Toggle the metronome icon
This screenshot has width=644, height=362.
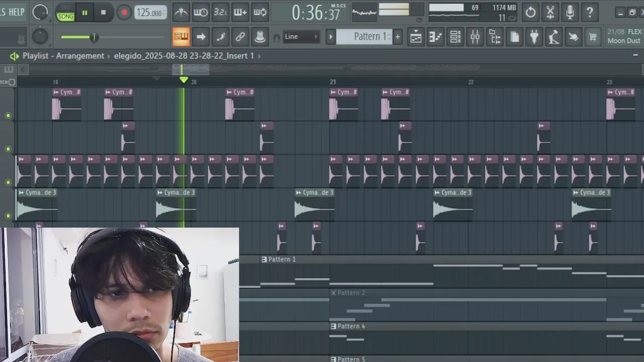181,12
